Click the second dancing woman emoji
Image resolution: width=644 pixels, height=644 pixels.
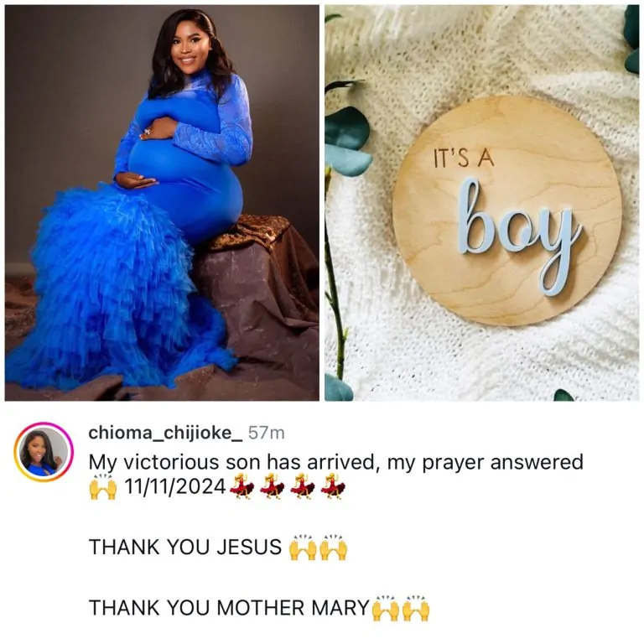[273, 486]
